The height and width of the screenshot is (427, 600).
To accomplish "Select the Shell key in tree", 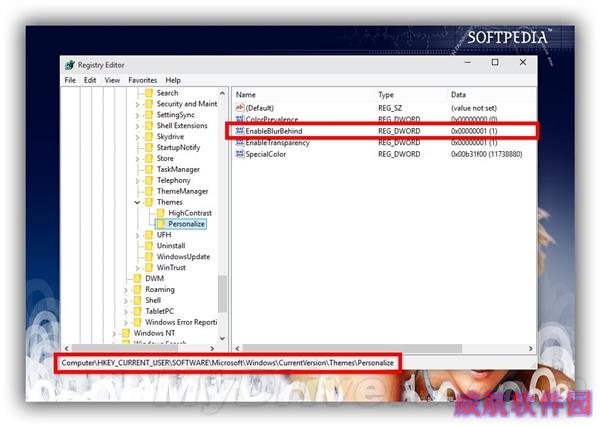I will (153, 300).
